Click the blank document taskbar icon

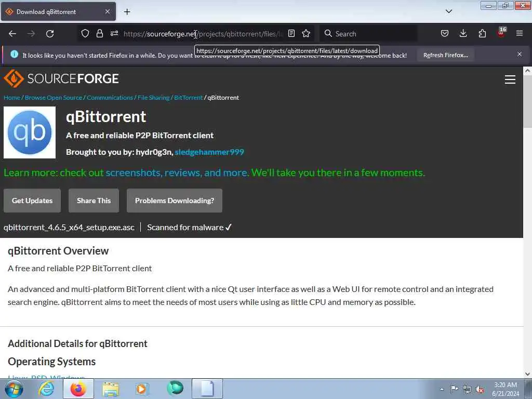pyautogui.click(x=207, y=389)
